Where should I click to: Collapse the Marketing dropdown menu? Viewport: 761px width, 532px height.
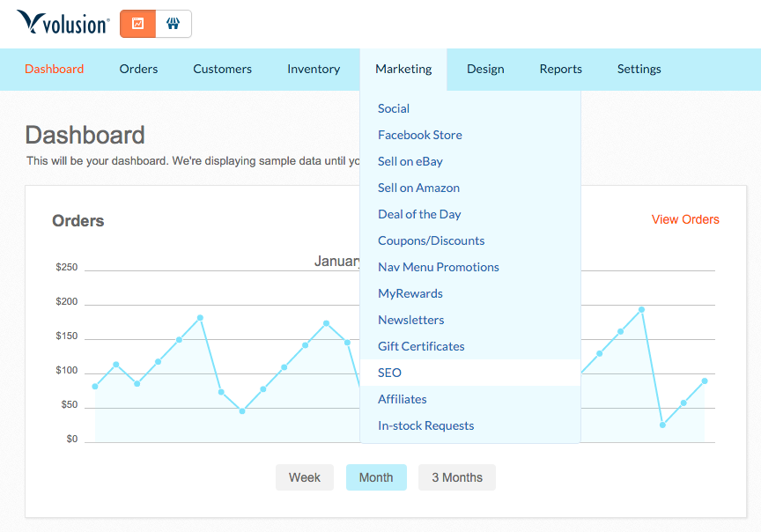point(403,69)
